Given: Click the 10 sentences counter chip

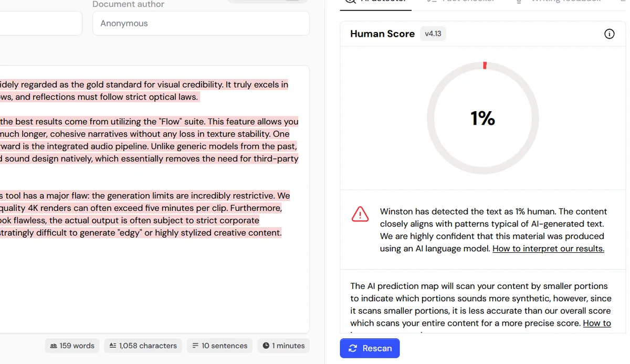Looking at the screenshot, I should click(x=219, y=346).
